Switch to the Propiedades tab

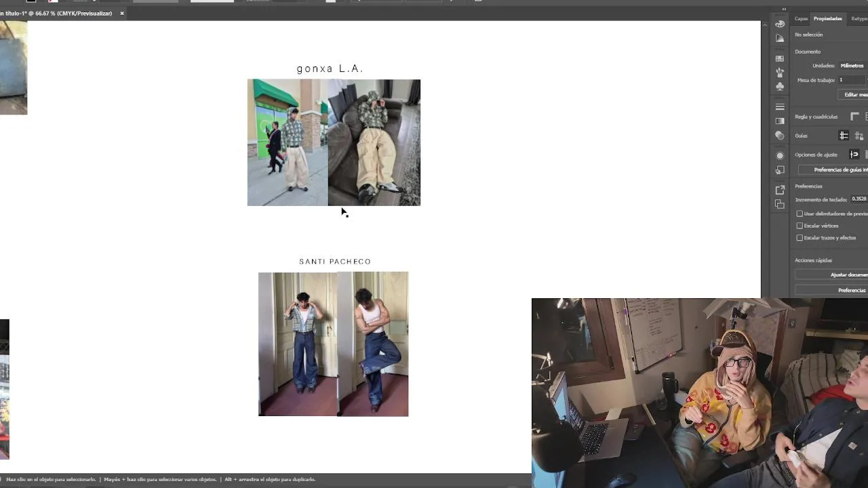(x=828, y=18)
